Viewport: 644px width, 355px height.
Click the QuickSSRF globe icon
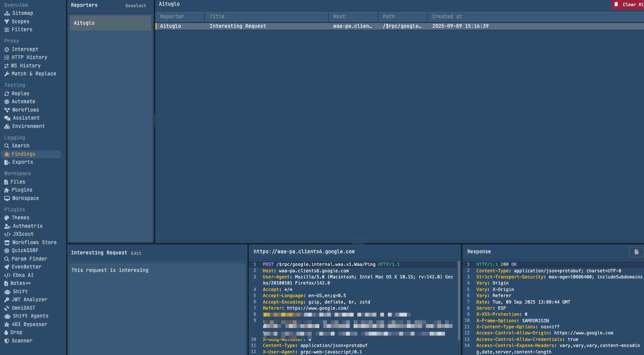pyautogui.click(x=6, y=251)
